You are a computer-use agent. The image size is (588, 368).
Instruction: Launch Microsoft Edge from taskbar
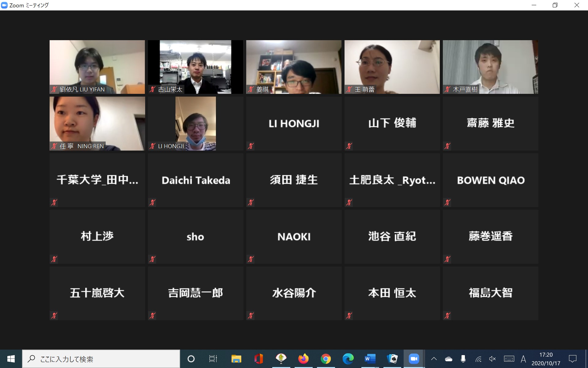pos(348,359)
